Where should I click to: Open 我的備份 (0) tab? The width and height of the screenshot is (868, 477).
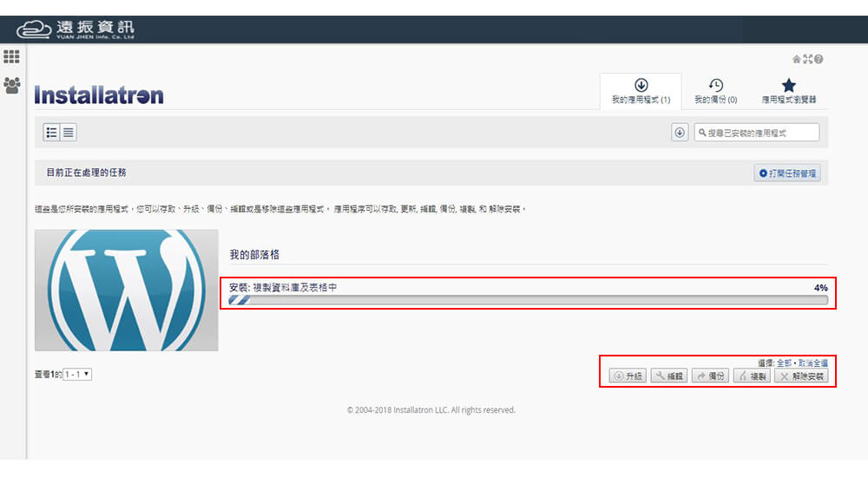[716, 91]
